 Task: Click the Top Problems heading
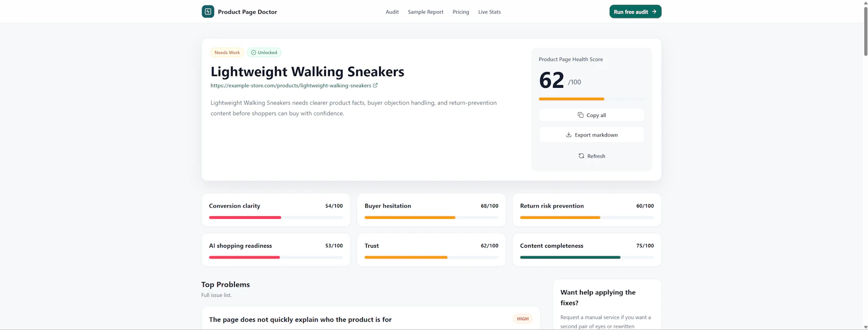pyautogui.click(x=226, y=284)
